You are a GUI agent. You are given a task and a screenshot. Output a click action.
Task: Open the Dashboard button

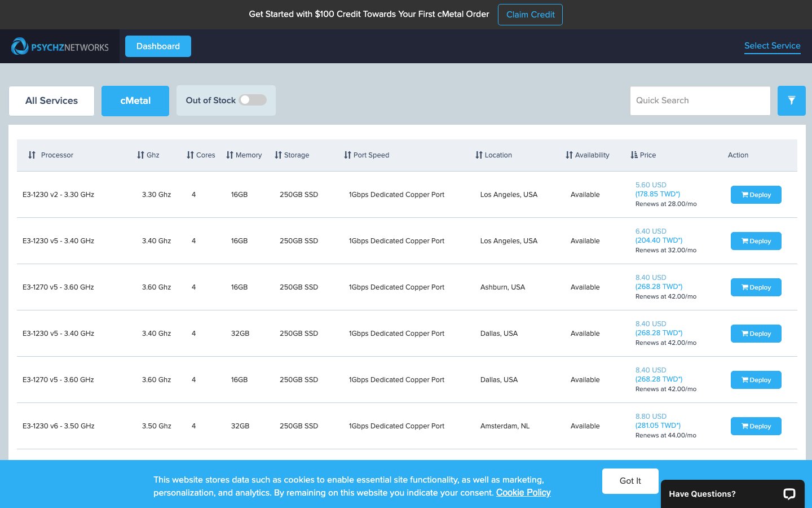click(158, 46)
